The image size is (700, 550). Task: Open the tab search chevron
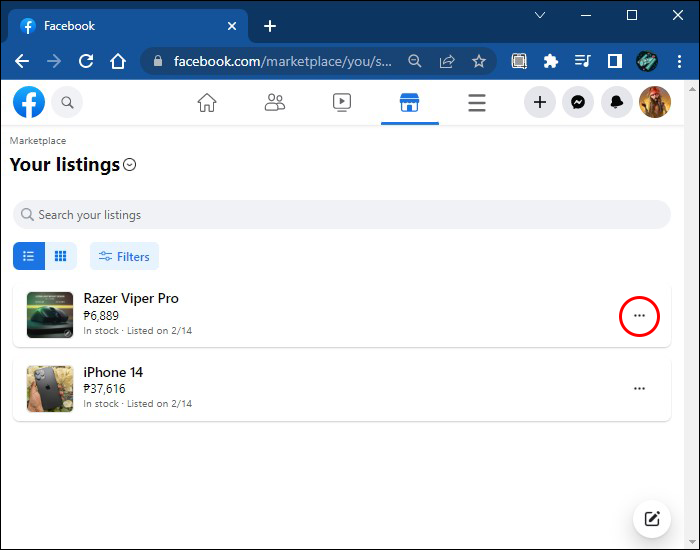coord(540,15)
